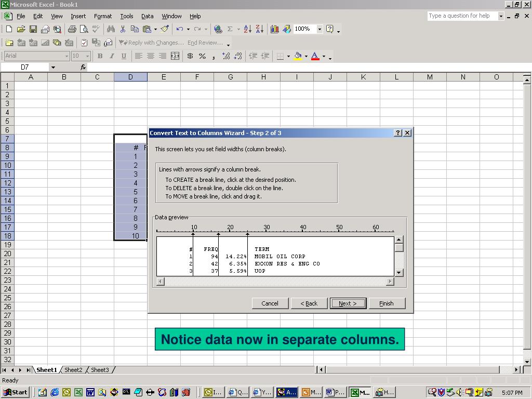Click the Save floppy disk icon
532x399 pixels.
coord(33,29)
